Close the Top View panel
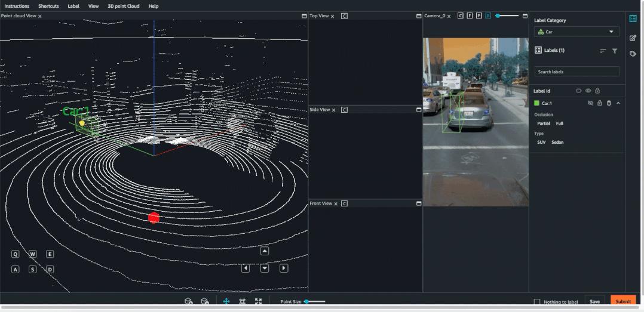This screenshot has width=644, height=312. click(x=333, y=16)
